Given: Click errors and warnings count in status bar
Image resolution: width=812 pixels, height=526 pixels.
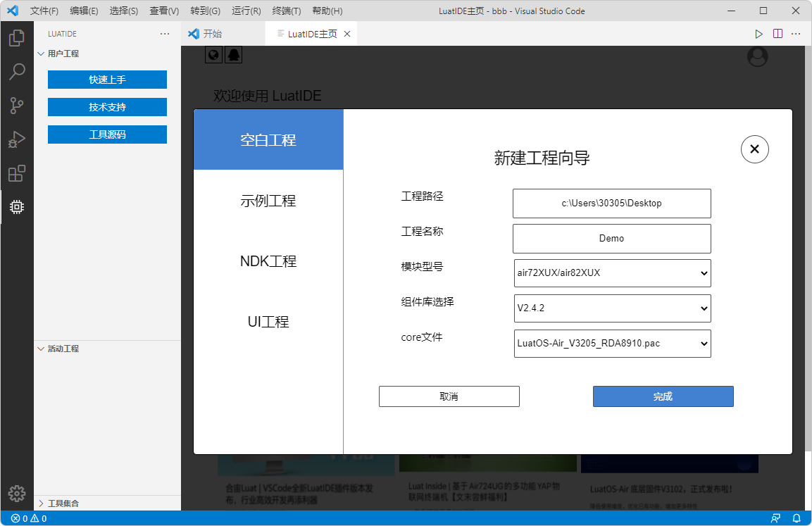Looking at the screenshot, I should pyautogui.click(x=29, y=518).
